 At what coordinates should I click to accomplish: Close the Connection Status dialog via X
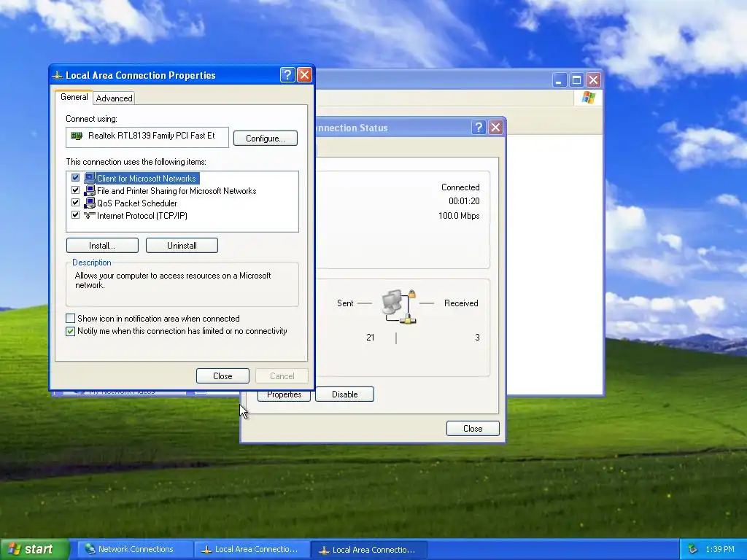pos(495,127)
